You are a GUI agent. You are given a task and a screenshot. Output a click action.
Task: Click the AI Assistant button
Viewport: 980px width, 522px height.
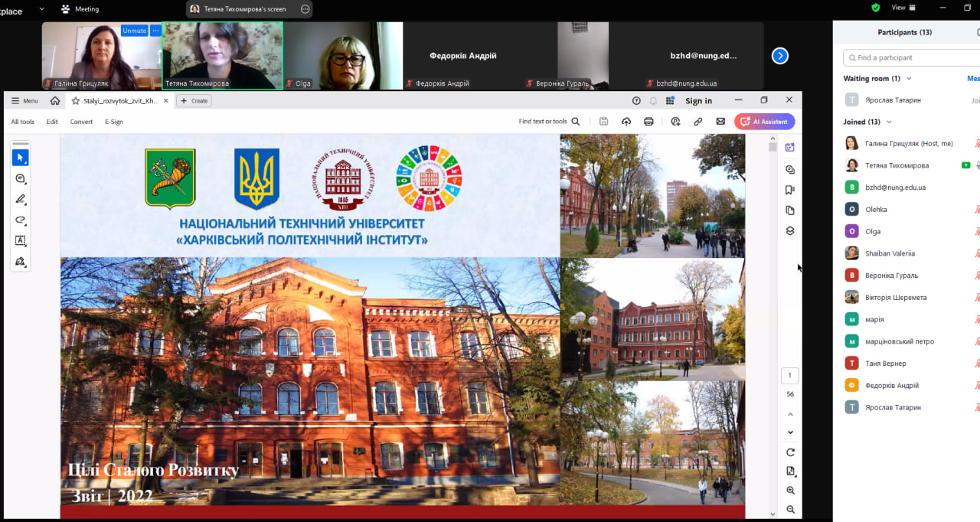[x=764, y=122]
